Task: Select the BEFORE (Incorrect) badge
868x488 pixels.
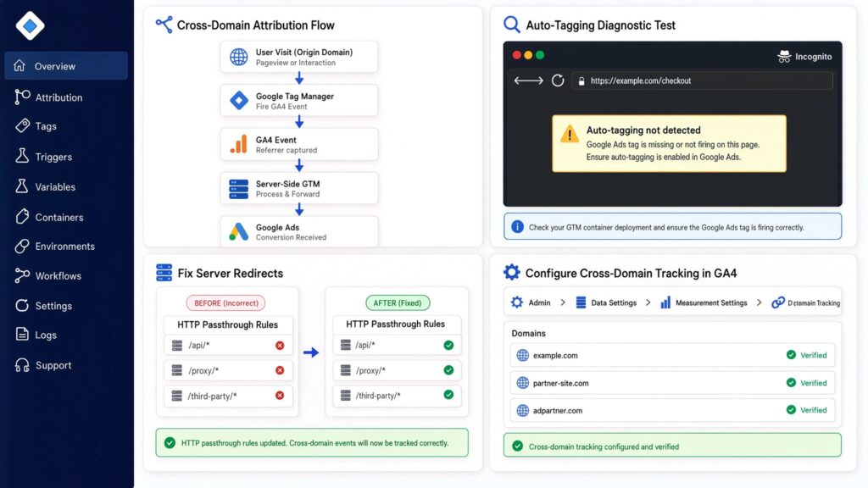Action: [x=225, y=302]
